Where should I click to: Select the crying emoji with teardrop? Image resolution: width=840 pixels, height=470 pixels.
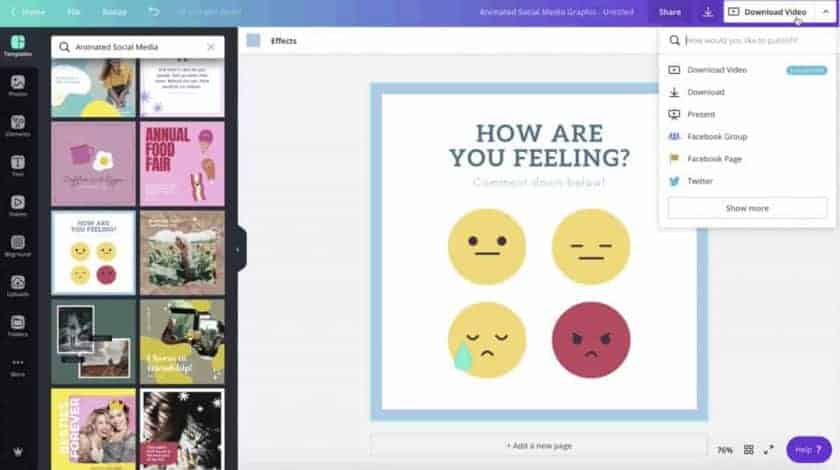pos(487,340)
